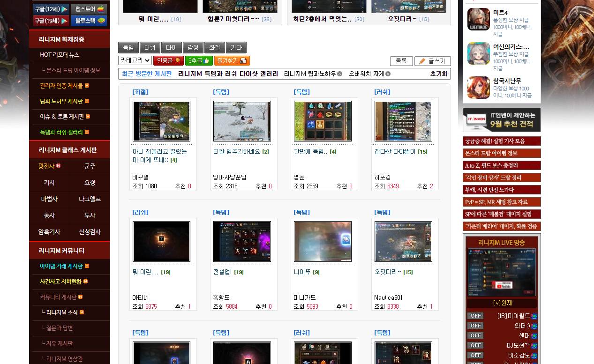Open the 여신의키스 game icon

pyautogui.click(x=479, y=53)
